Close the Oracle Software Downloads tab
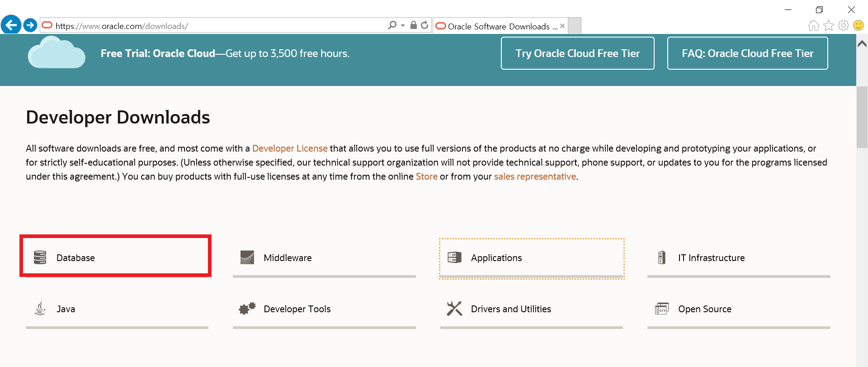Image resolution: width=868 pixels, height=367 pixels. (x=562, y=26)
